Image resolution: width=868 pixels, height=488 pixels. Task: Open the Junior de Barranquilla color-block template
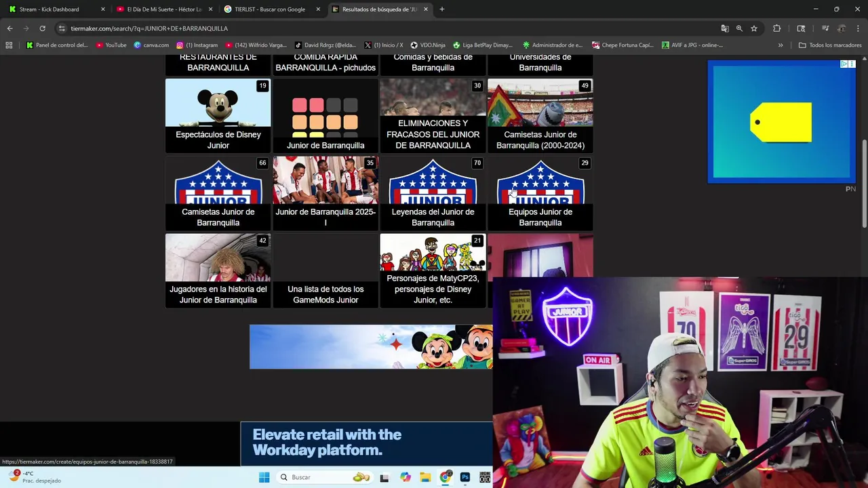pos(325,116)
